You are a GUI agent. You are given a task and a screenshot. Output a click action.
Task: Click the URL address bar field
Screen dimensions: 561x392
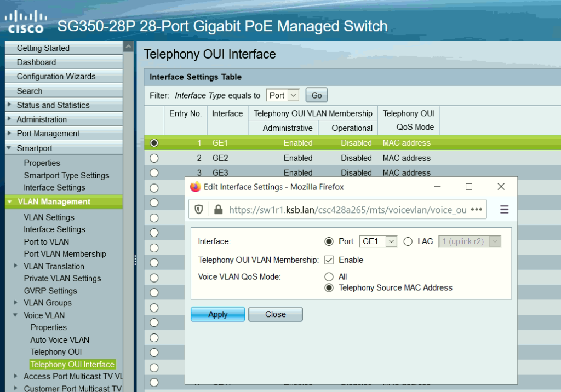point(345,209)
